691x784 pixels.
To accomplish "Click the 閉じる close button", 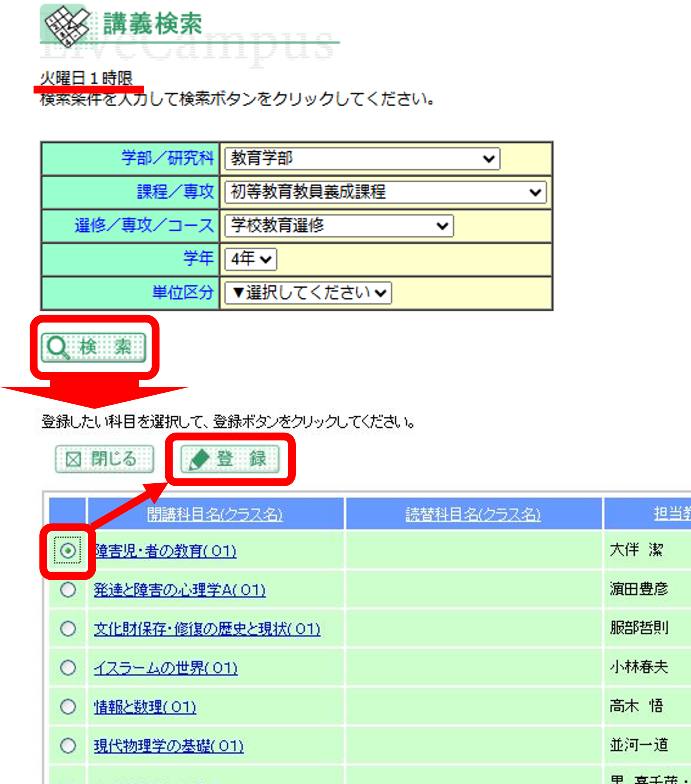I will tap(104, 459).
